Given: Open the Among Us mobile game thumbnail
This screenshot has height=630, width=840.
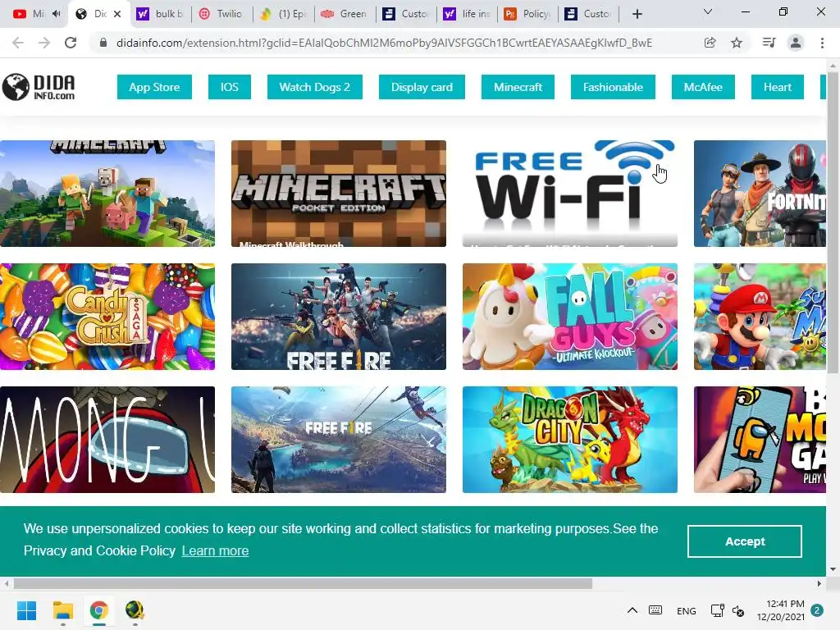Looking at the screenshot, I should click(760, 440).
